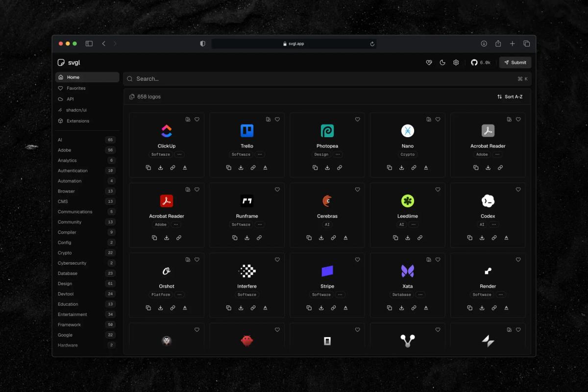The image size is (588, 392).
Task: Expand more tags on Stripe card
Action: [x=340, y=294]
